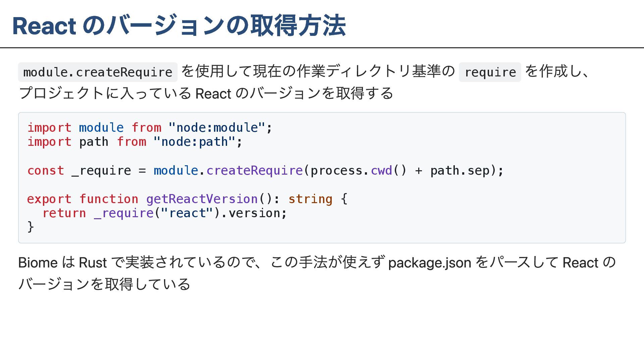Click the closing brace of the function
Image resolution: width=644 pixels, height=362 pixels.
tap(31, 227)
